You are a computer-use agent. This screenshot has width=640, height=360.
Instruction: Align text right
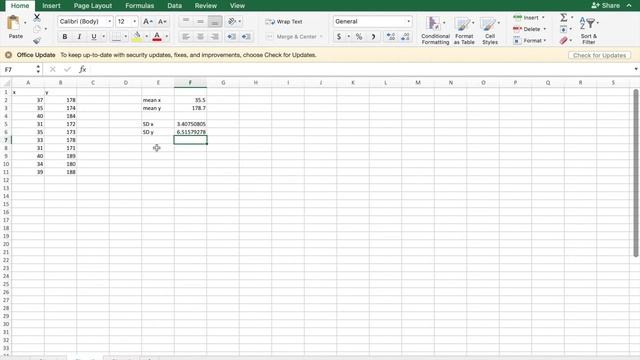coord(215,37)
